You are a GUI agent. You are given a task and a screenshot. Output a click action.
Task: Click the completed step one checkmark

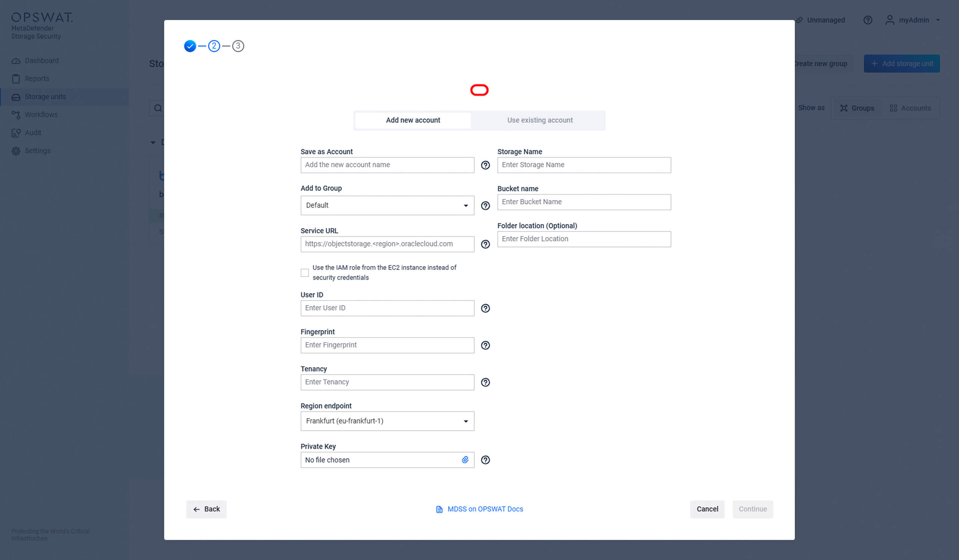190,46
